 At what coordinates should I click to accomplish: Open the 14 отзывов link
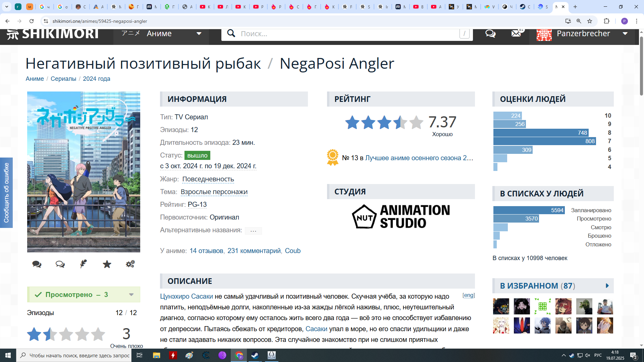coord(206,251)
